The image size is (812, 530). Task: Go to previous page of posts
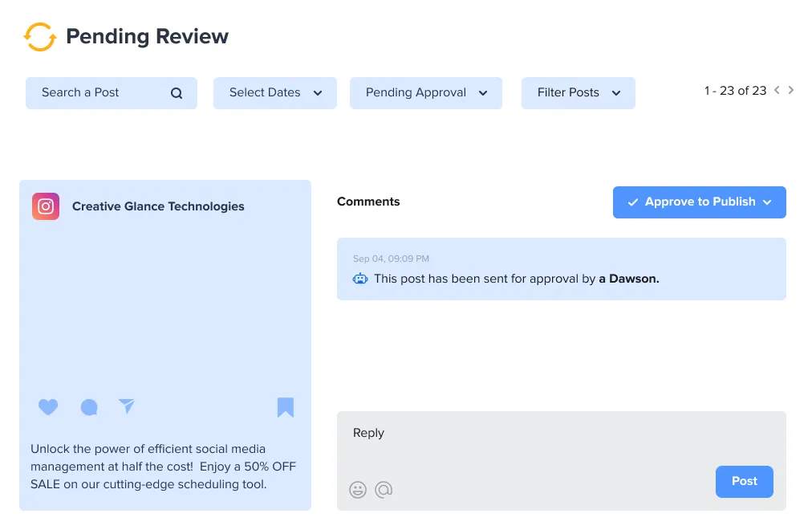pyautogui.click(x=777, y=90)
